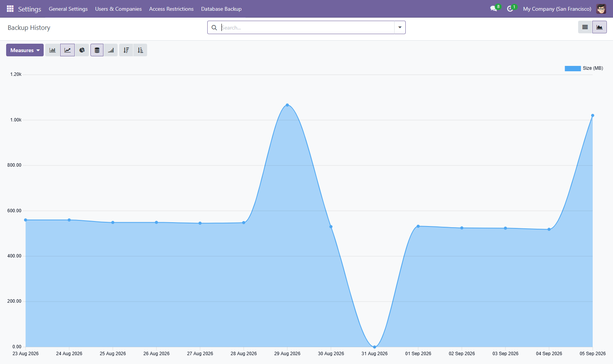Open user avatar menu
Image resolution: width=613 pixels, height=364 pixels.
601,9
